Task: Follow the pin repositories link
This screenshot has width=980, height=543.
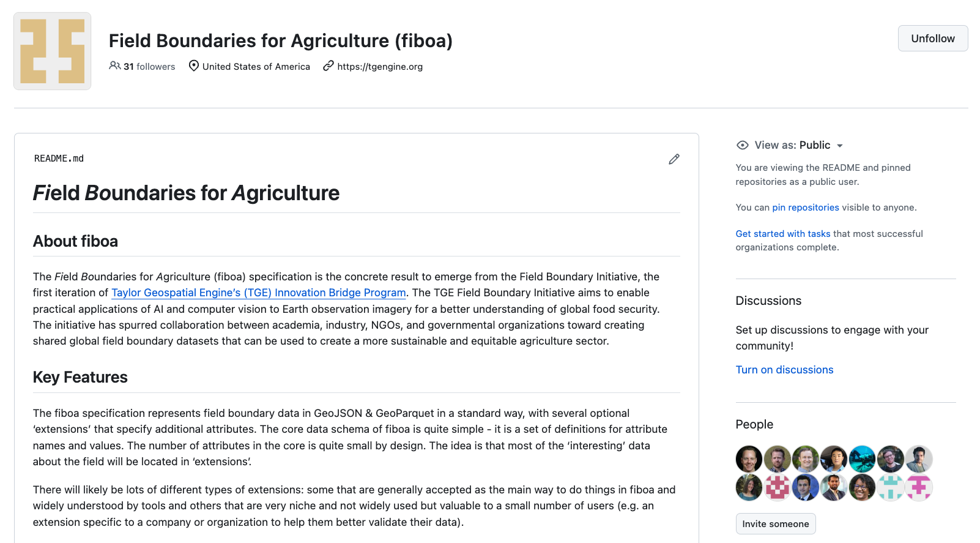Action: click(x=805, y=208)
